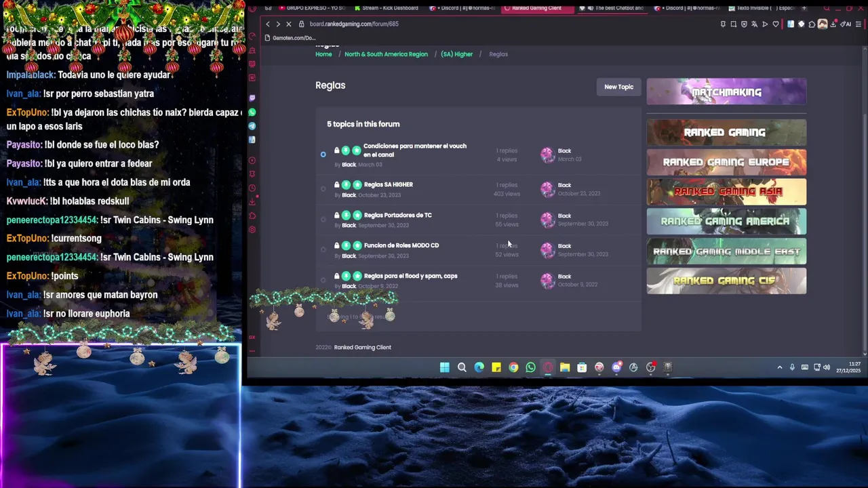Launch Google Chrome from the taskbar

tap(513, 367)
